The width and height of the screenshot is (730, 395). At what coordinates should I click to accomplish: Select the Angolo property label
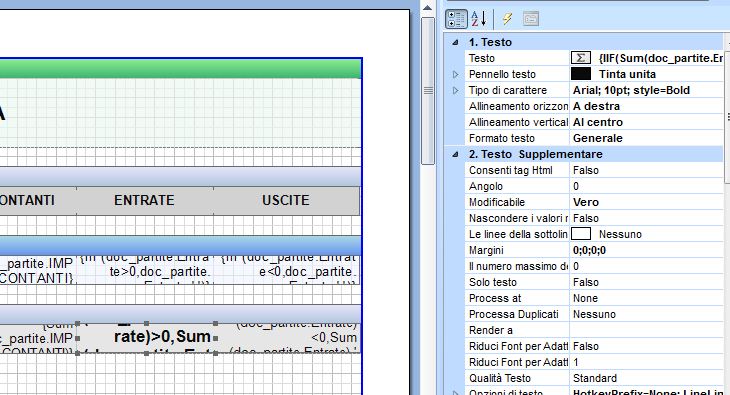coord(486,186)
